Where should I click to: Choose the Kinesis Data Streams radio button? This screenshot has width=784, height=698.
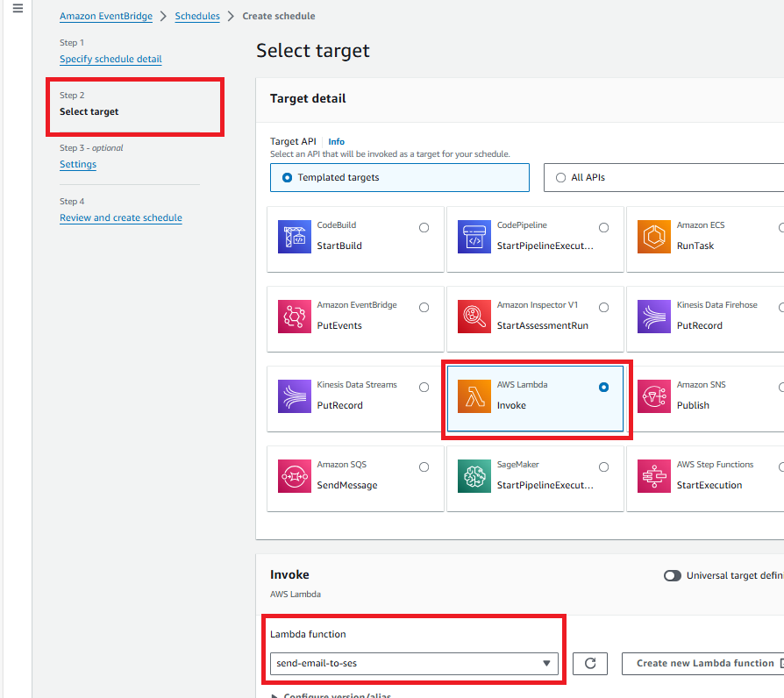click(x=424, y=388)
